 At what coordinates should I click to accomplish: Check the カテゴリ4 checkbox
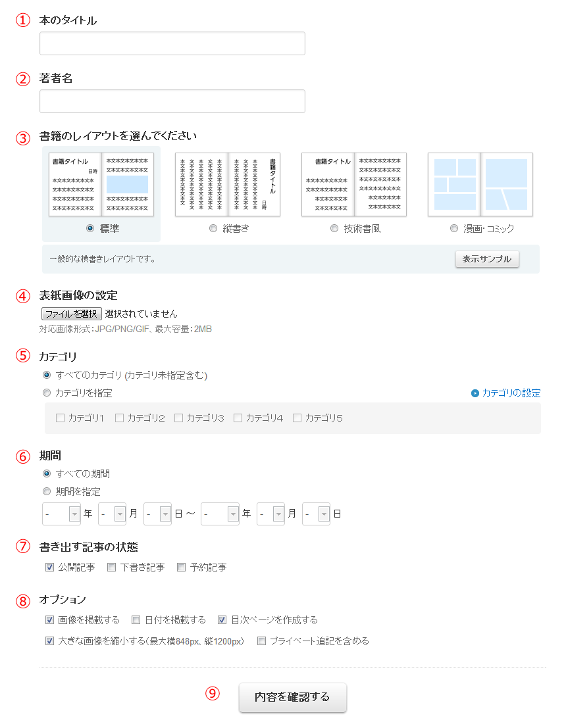[238, 418]
